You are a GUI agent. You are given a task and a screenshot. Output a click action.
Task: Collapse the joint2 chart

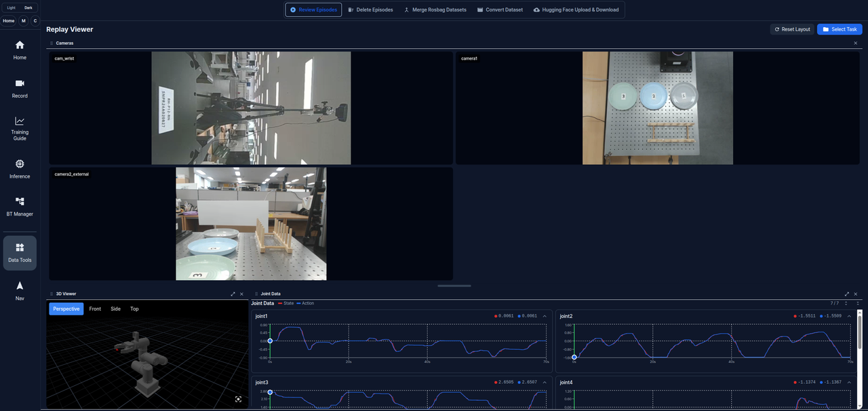coord(849,316)
